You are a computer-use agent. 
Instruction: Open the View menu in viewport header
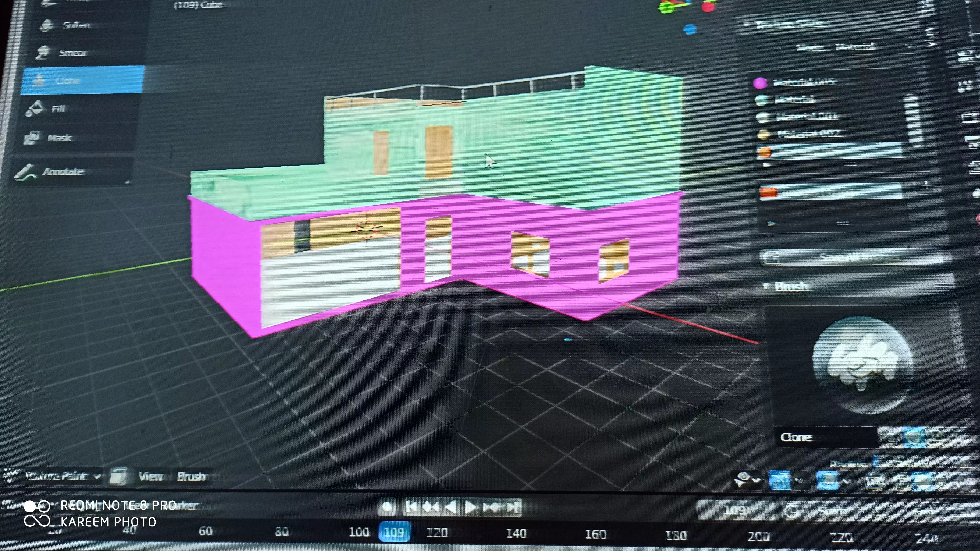(x=150, y=476)
